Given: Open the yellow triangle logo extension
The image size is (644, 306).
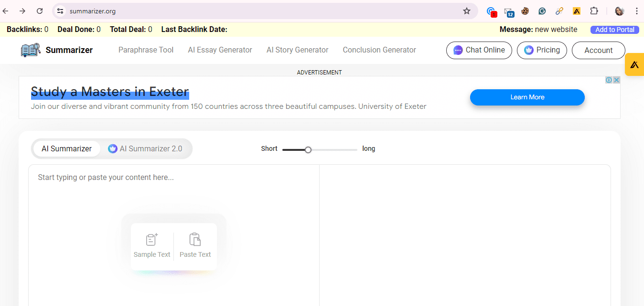Looking at the screenshot, I should tap(577, 11).
